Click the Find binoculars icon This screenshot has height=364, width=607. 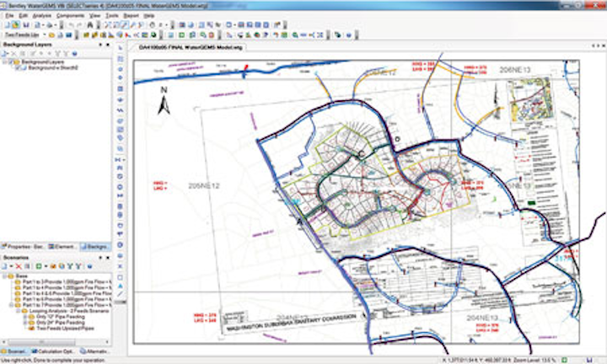click(90, 24)
